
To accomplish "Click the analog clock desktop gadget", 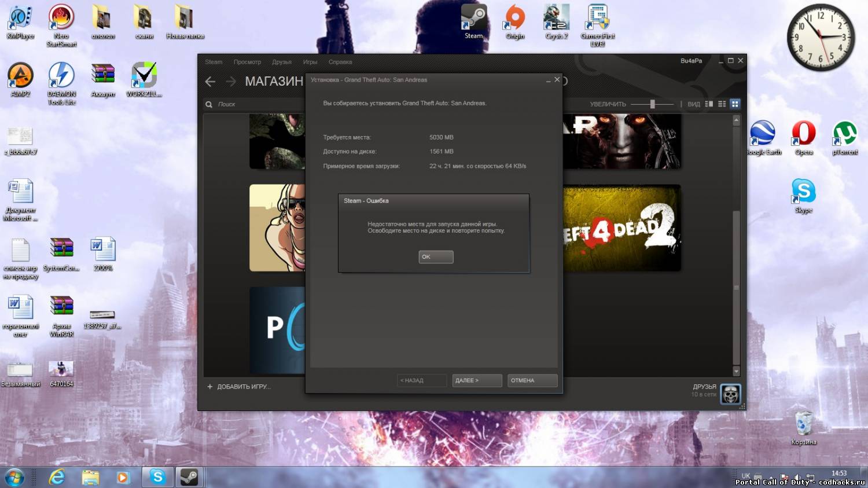I will (x=821, y=38).
